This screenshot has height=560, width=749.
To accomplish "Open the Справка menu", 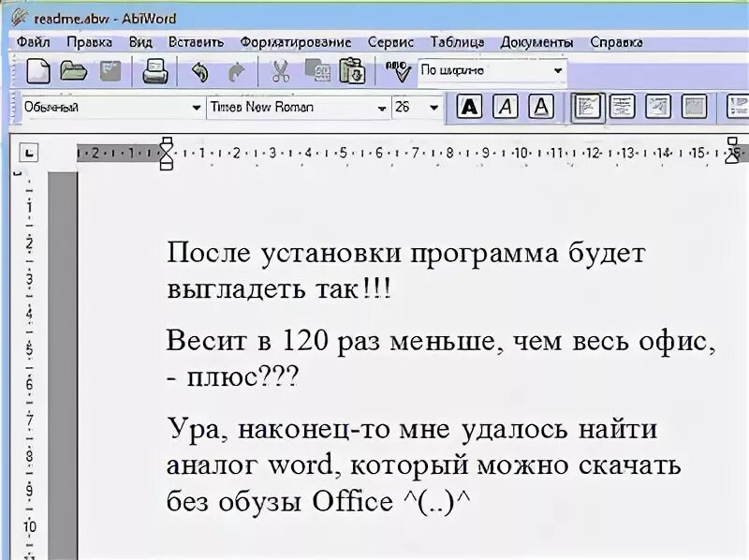I will pos(616,42).
